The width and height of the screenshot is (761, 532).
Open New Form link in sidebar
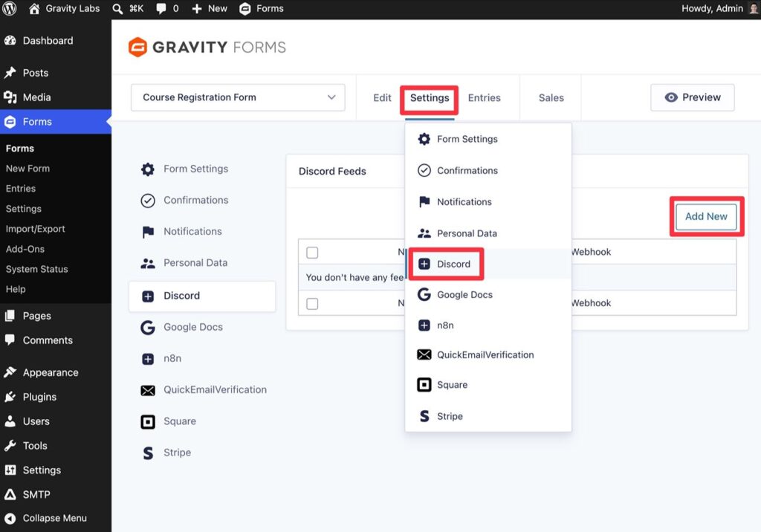[x=27, y=169]
